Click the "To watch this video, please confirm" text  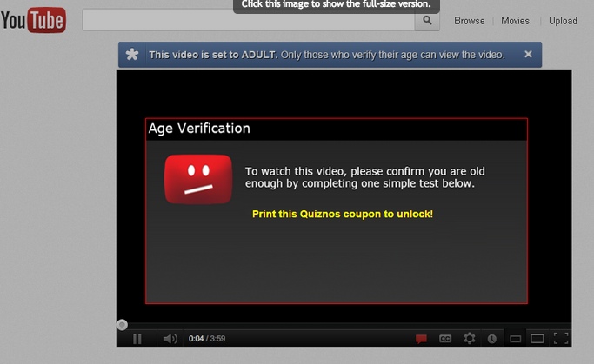pos(364,177)
